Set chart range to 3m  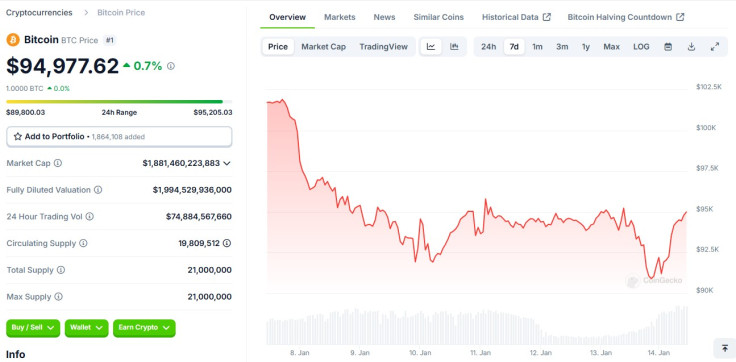click(x=562, y=46)
